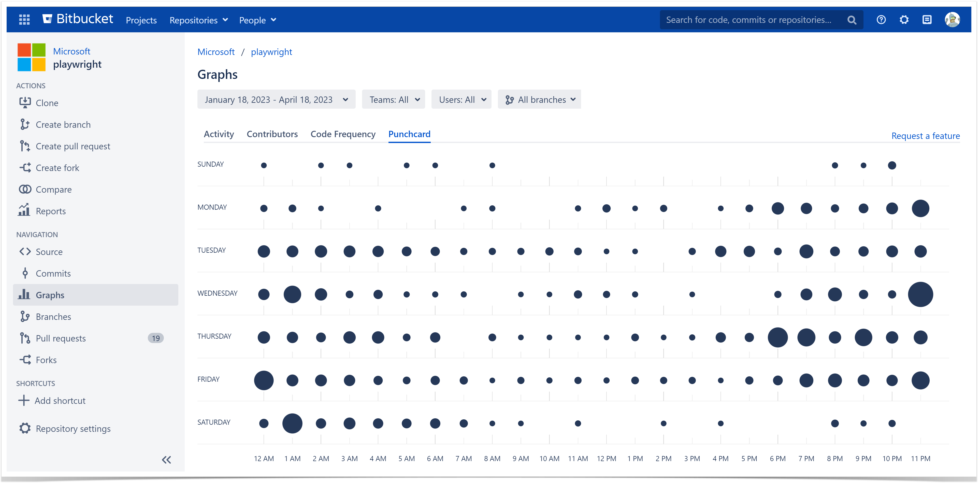Expand the Repositories menu
Screen dimensions: 980x484
(198, 20)
